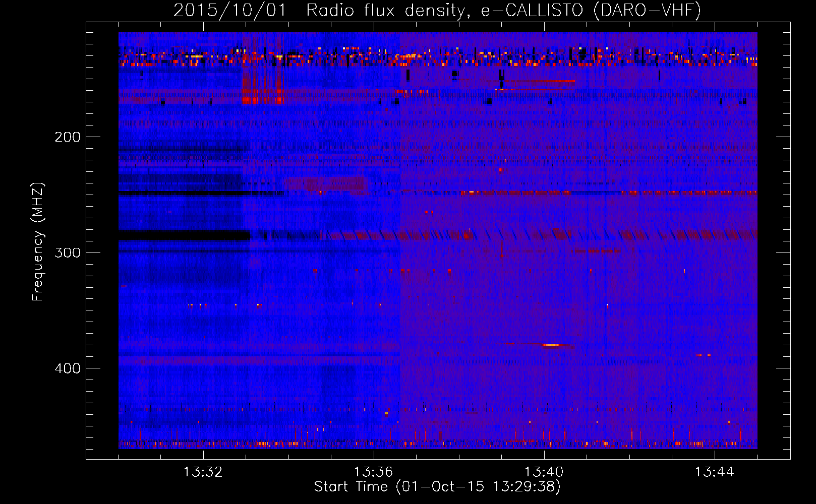Click the '13:44' time tick label
This screenshot has height=504, width=816.
click(x=714, y=472)
